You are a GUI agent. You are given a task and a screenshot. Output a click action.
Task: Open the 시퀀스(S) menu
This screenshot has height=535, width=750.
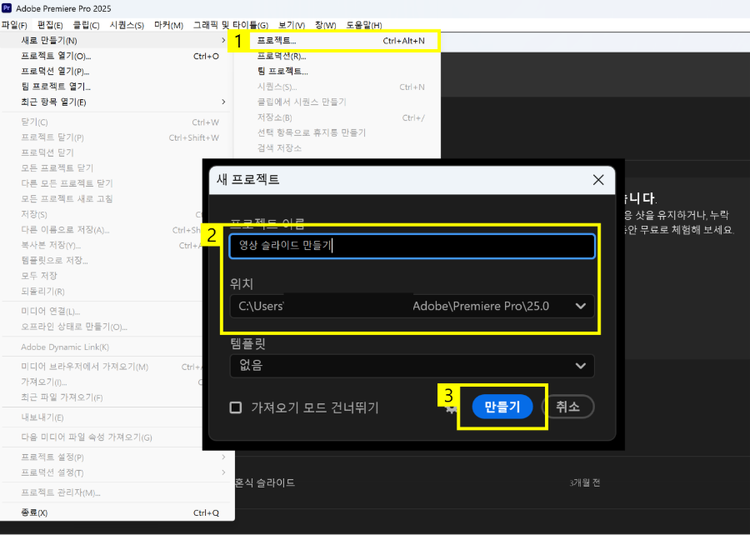[127, 25]
